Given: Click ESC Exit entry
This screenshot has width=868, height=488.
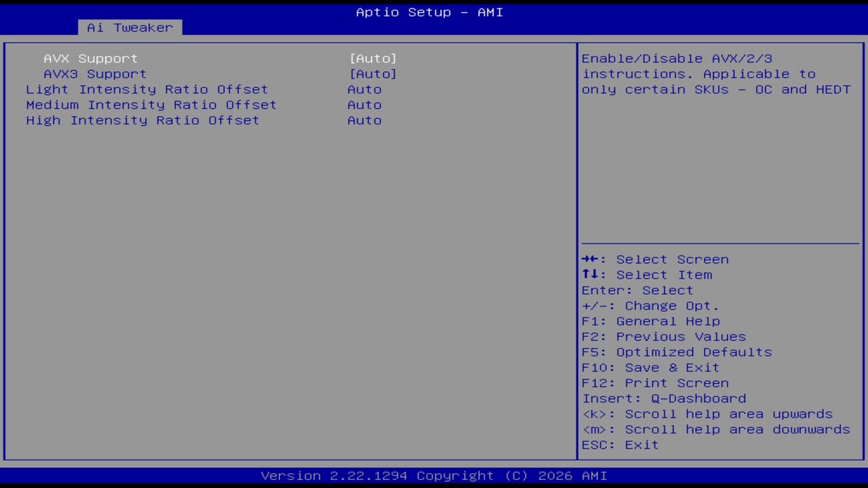Looking at the screenshot, I should click(x=619, y=445).
